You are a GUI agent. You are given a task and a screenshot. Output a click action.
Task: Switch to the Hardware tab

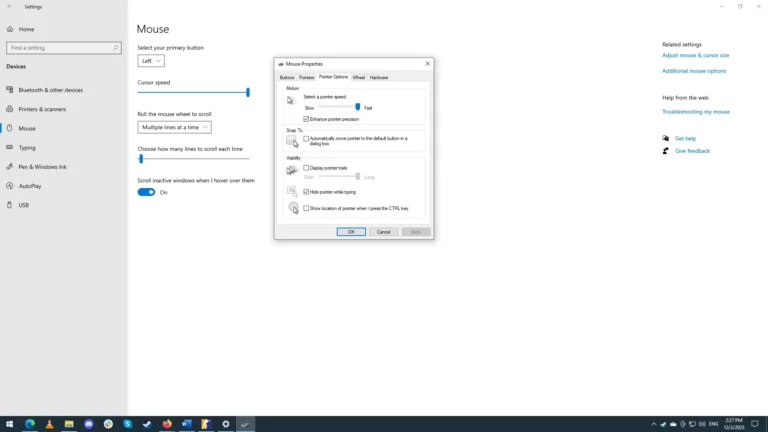click(x=379, y=77)
